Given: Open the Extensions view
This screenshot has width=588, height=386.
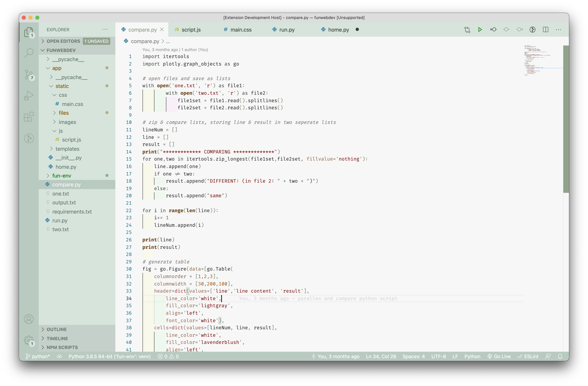Looking at the screenshot, I should (x=29, y=117).
